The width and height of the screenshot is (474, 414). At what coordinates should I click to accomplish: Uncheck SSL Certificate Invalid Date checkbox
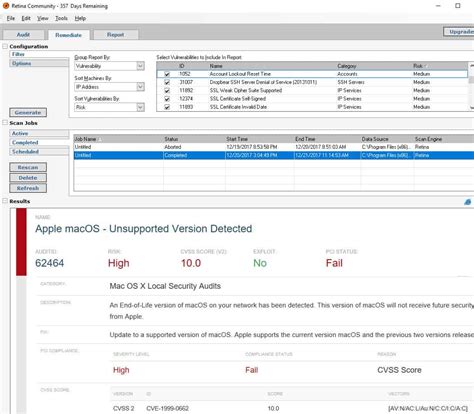[167, 107]
